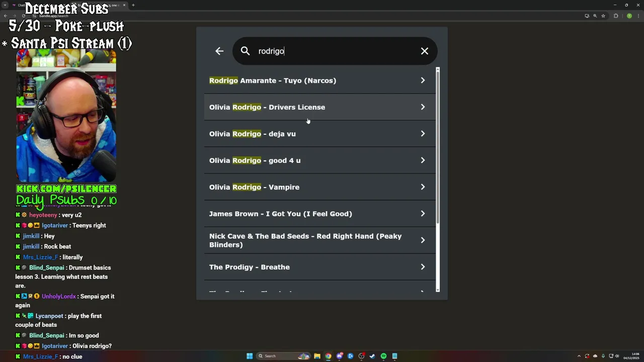Click the microphone icon in the system tray

click(603, 356)
